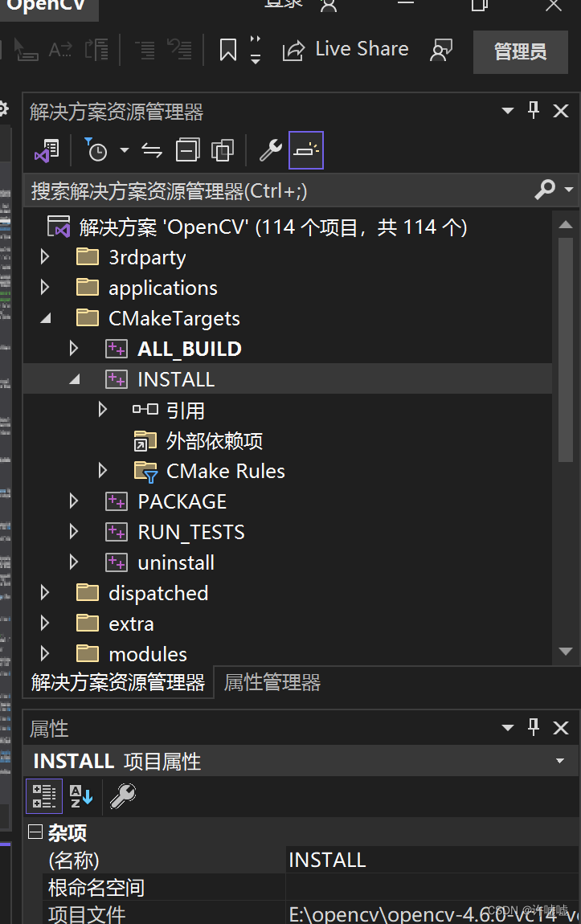Select the uninstall project item
Image resolution: width=581 pixels, height=924 pixels.
click(x=176, y=562)
